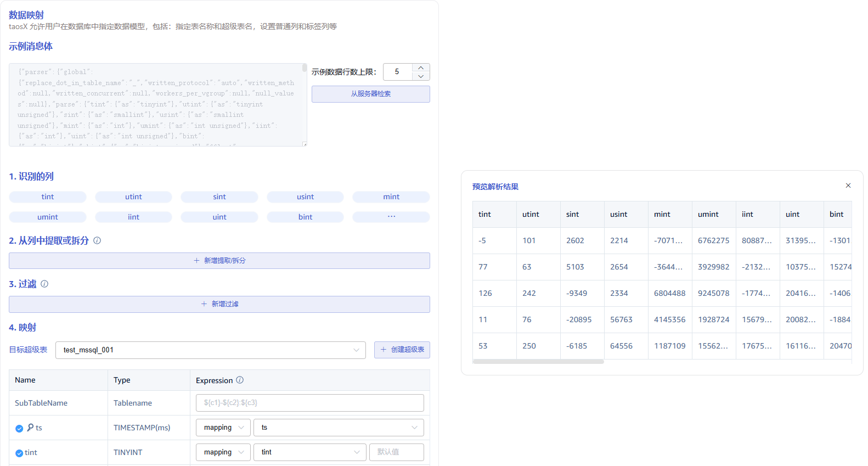Open the mapping dropdown in tint row
Image resolution: width=868 pixels, height=466 pixels.
[x=223, y=452]
